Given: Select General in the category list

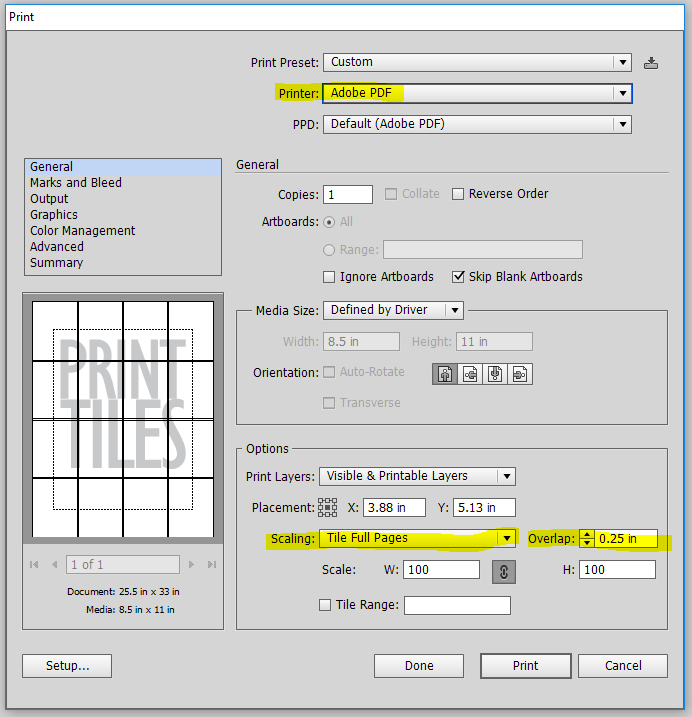Looking at the screenshot, I should coord(123,167).
